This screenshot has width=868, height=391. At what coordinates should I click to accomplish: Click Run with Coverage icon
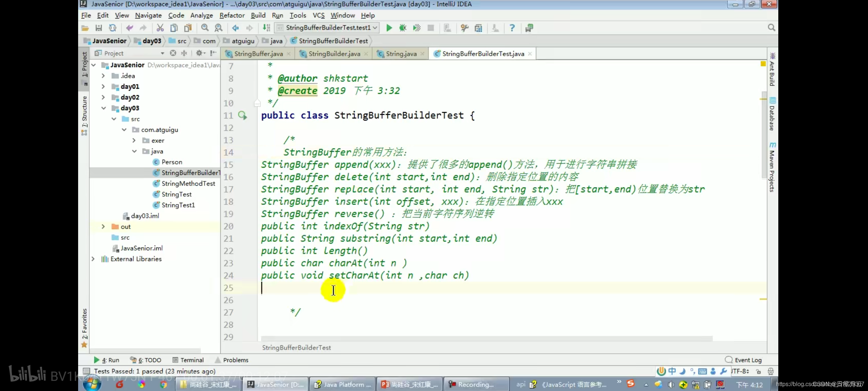pyautogui.click(x=417, y=28)
